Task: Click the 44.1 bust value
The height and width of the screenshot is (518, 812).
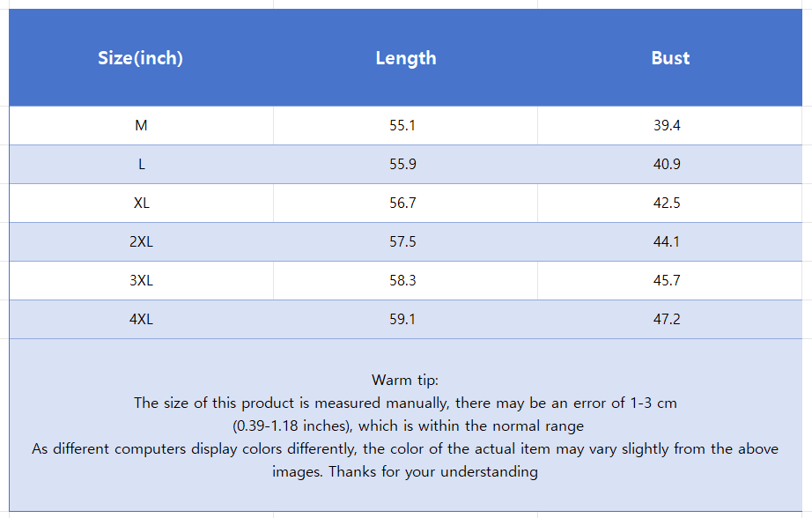Action: [x=667, y=242]
